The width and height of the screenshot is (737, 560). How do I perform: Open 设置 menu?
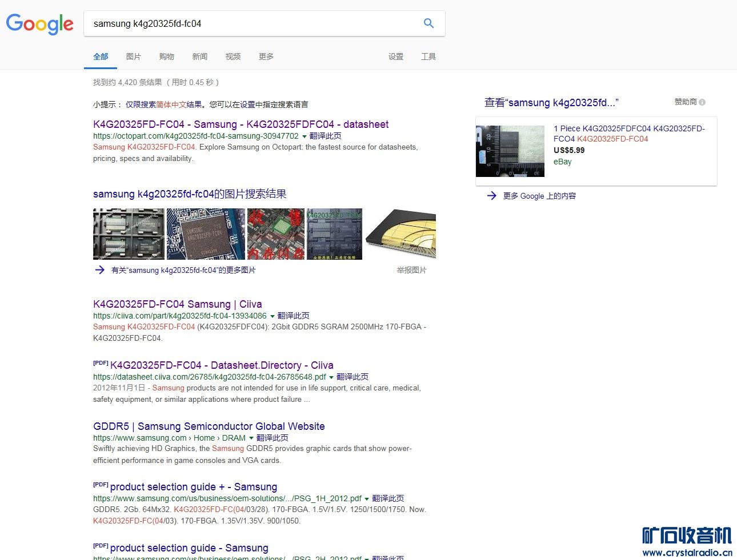[x=396, y=57]
